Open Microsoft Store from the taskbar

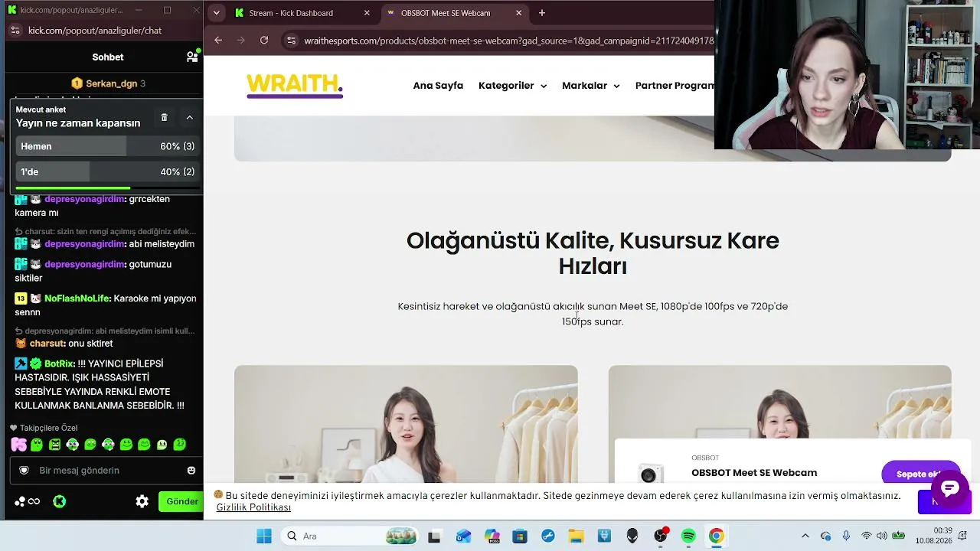click(x=520, y=536)
